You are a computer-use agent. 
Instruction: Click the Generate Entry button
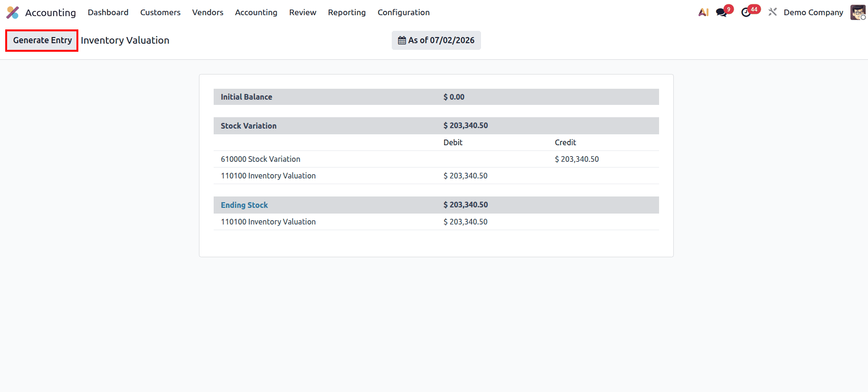(42, 40)
